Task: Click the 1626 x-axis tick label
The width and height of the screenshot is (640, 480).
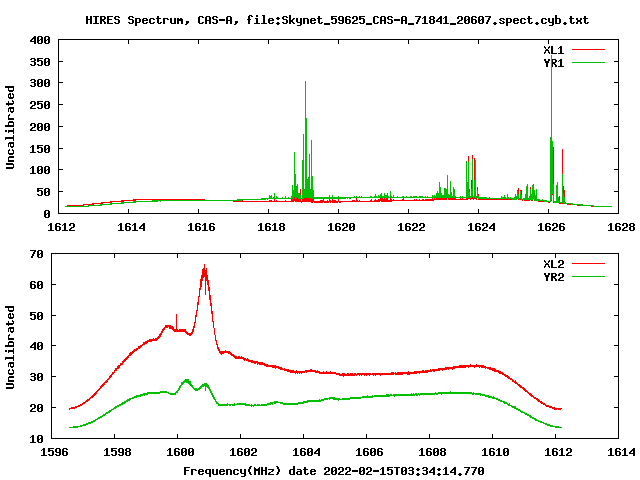Action: point(551,227)
